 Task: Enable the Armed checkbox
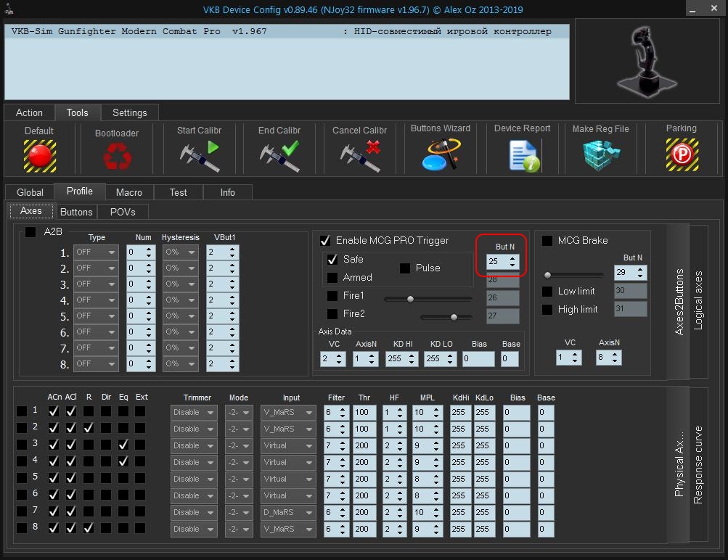coord(332,277)
